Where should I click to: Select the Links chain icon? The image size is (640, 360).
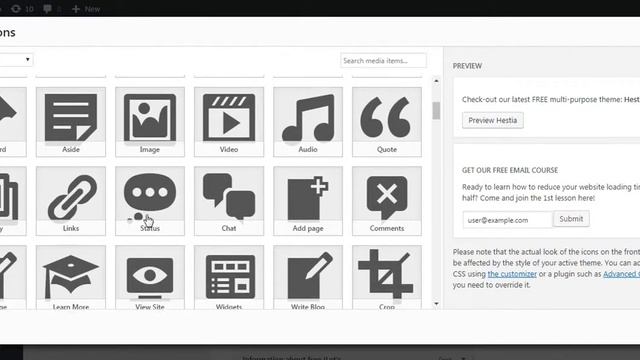(x=71, y=201)
